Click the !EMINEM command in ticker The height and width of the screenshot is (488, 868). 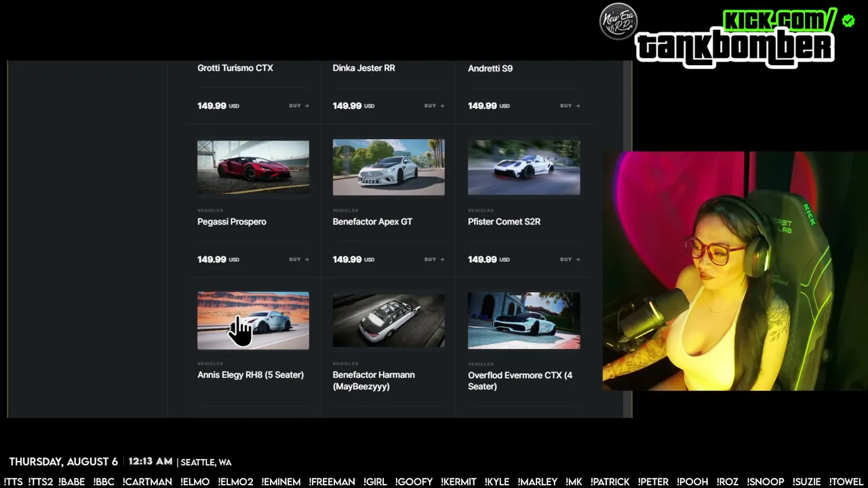coord(281,482)
